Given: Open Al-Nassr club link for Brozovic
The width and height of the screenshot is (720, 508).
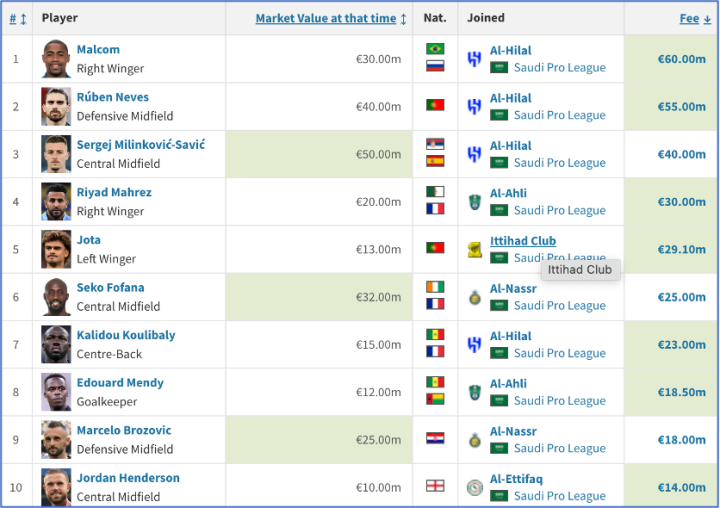Looking at the screenshot, I should pos(513,431).
